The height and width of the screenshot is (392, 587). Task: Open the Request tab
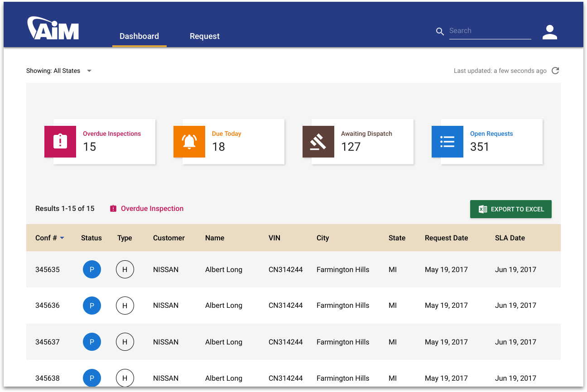tap(205, 36)
